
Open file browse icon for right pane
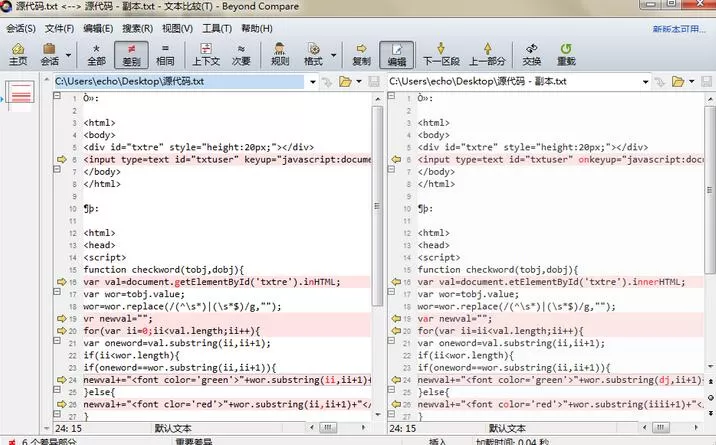[x=678, y=82]
